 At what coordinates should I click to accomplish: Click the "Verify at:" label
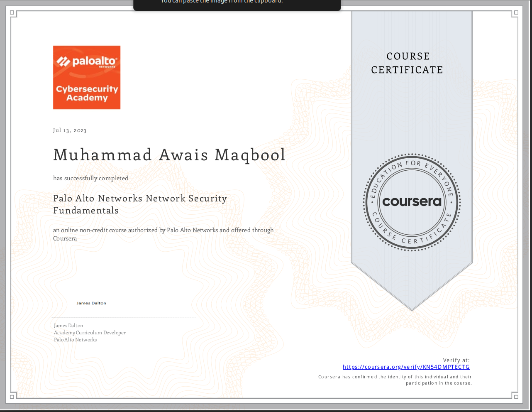coord(456,360)
